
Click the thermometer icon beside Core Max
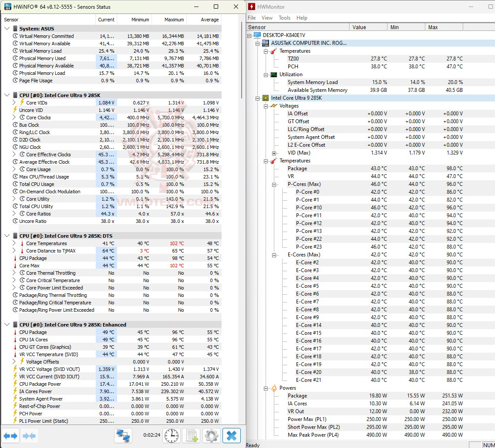pos(15,266)
